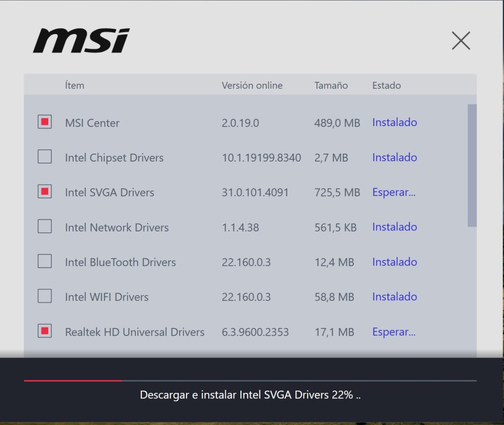Select the Realtek HD Universal Drivers item name

tap(135, 332)
